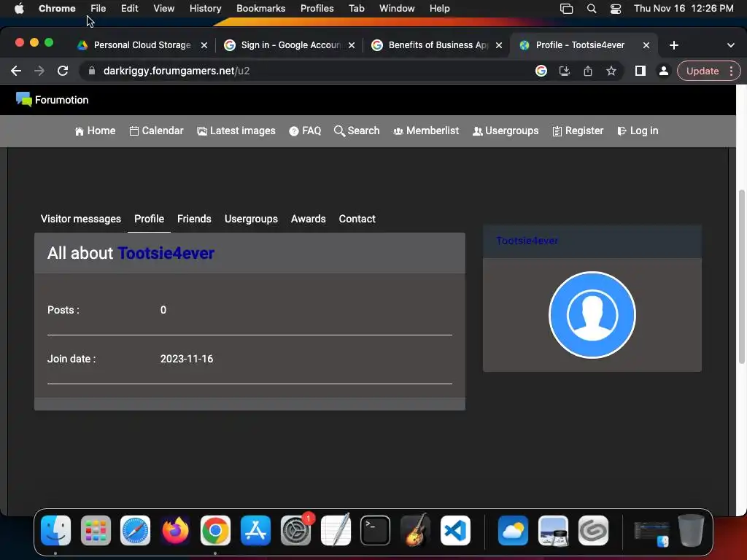This screenshot has width=747, height=560.
Task: Click the page vertical scrollbar
Action: (x=741, y=276)
